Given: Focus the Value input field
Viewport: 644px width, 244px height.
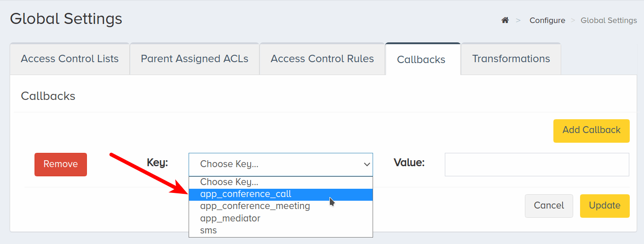Looking at the screenshot, I should [537, 164].
